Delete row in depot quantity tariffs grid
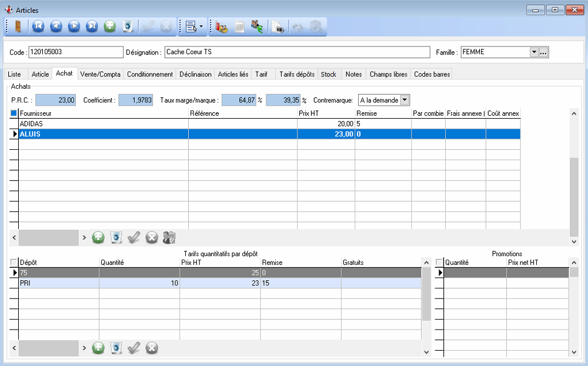Image resolution: width=588 pixels, height=366 pixels. coord(116,348)
